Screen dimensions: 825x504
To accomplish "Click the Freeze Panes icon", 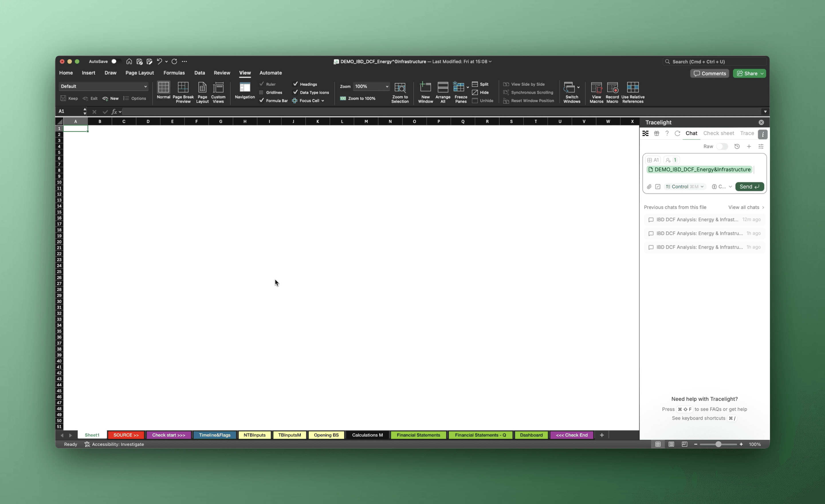I will click(459, 87).
